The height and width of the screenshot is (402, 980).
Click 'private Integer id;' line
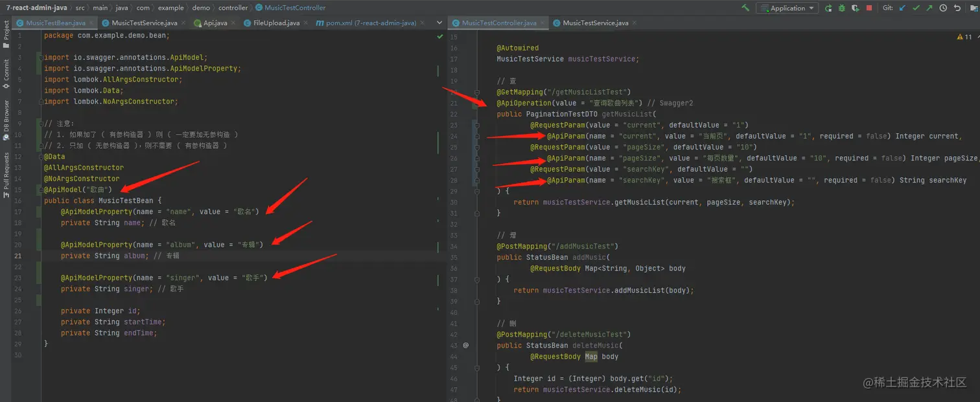[100, 311]
